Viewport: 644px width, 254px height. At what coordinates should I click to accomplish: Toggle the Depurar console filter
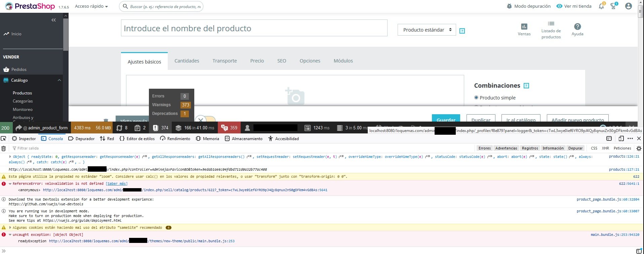tap(575, 148)
